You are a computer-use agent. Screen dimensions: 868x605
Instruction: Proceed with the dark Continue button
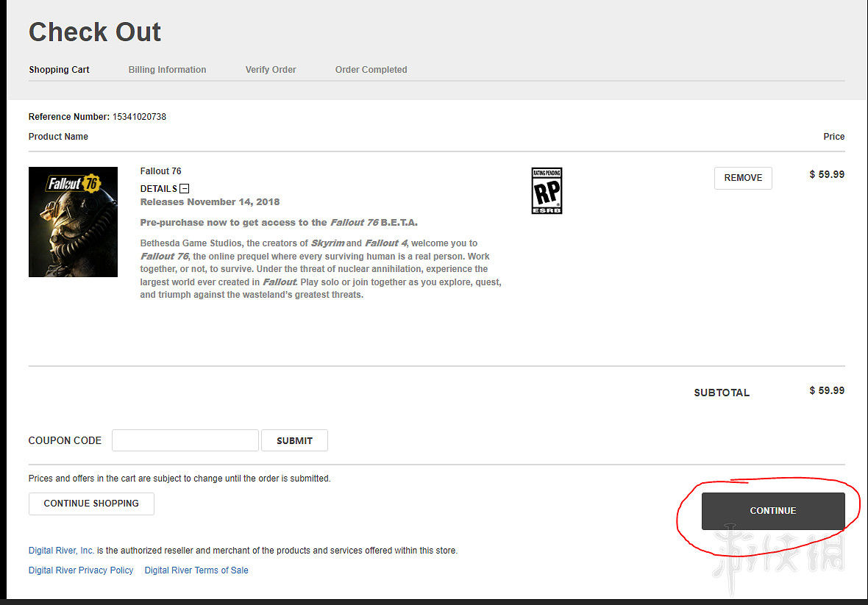(x=772, y=511)
